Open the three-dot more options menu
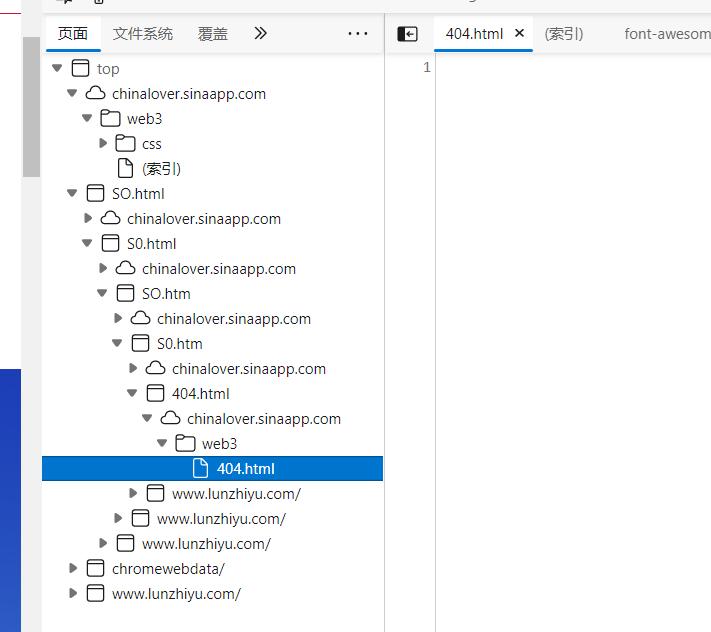This screenshot has width=711, height=632. coord(358,34)
